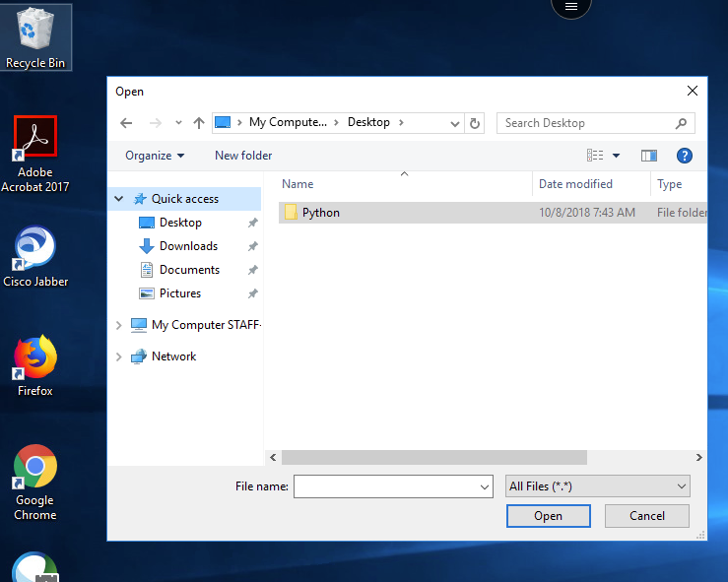Toggle the preview pane
The width and height of the screenshot is (728, 582).
649,156
